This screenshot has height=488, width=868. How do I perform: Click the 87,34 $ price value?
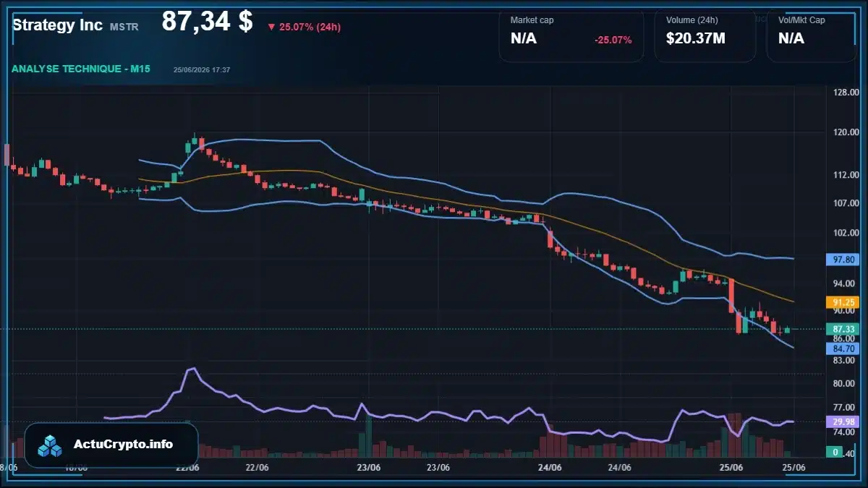[207, 22]
